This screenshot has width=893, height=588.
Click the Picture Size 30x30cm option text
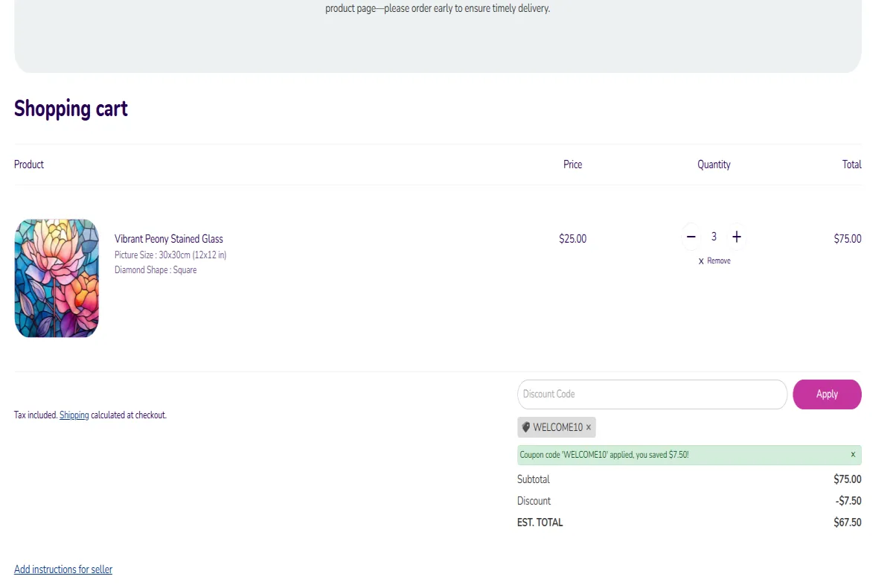click(x=170, y=255)
